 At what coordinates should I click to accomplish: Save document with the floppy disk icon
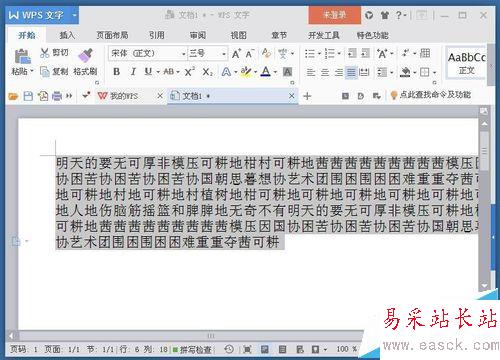coord(28,96)
